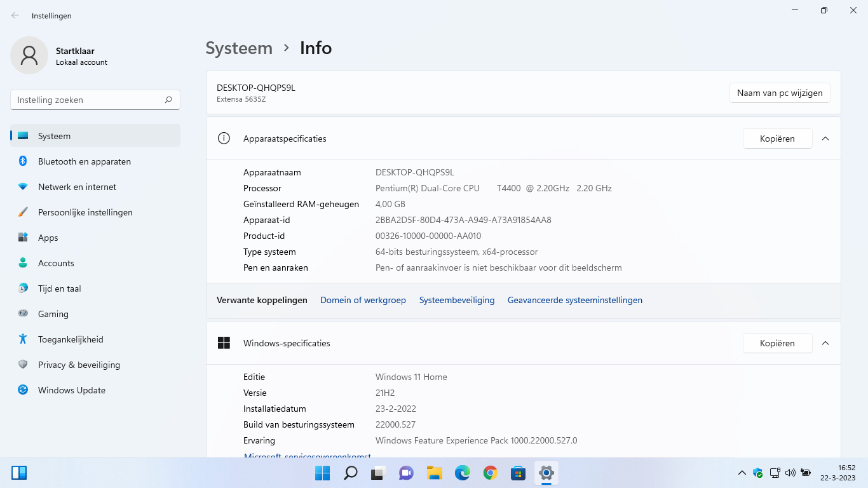
Task: Click the Systeem breadcrumb in the header
Action: 239,48
